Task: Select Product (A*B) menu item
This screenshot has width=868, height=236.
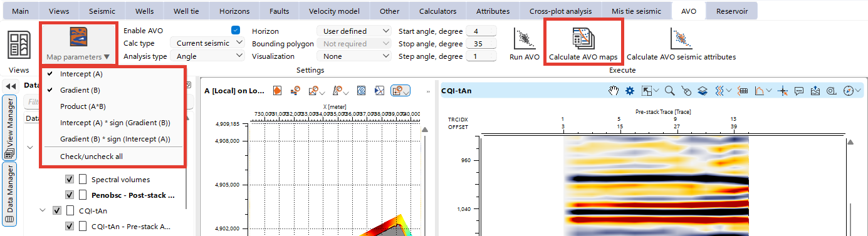Action: (113, 106)
